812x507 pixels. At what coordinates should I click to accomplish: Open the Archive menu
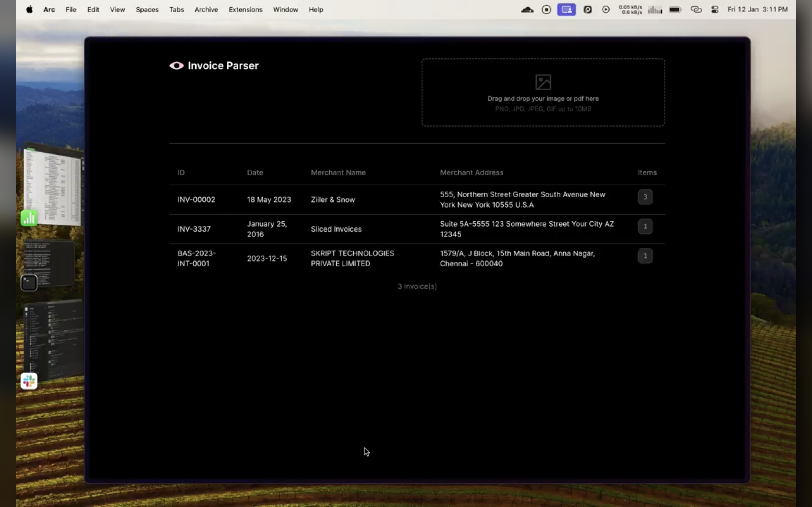(x=206, y=9)
